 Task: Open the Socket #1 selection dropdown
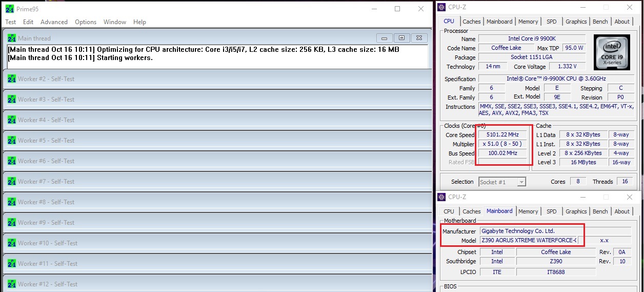click(x=502, y=182)
